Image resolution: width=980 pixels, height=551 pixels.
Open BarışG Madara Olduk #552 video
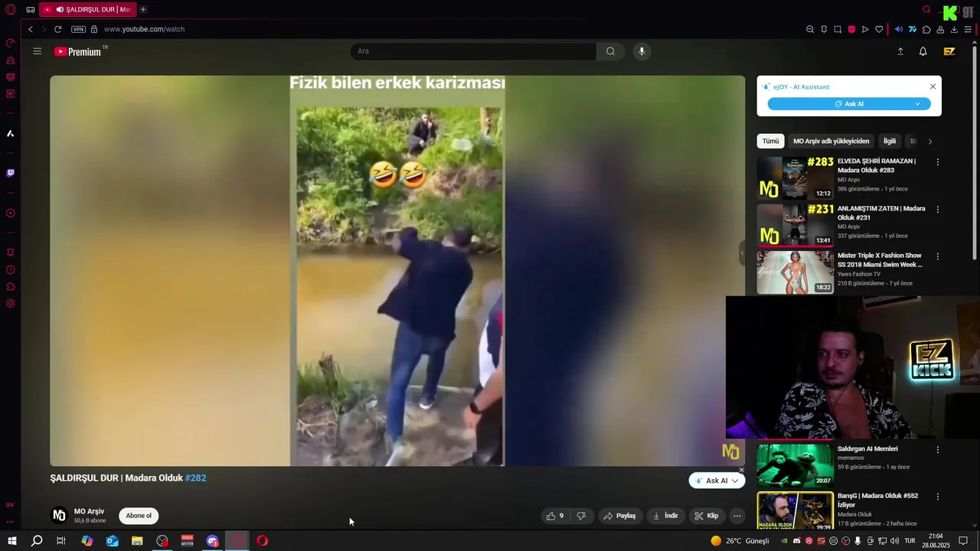pyautogui.click(x=795, y=510)
